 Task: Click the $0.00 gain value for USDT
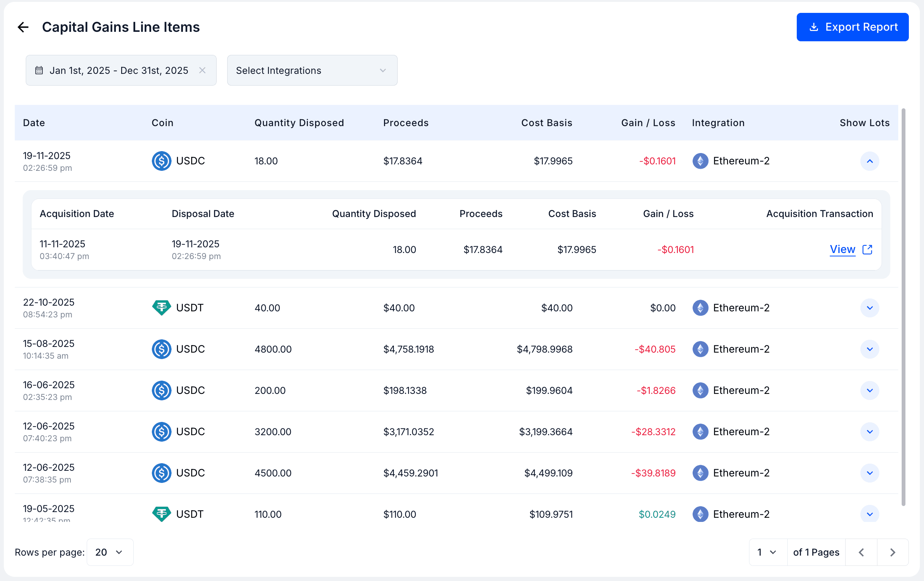click(x=663, y=308)
